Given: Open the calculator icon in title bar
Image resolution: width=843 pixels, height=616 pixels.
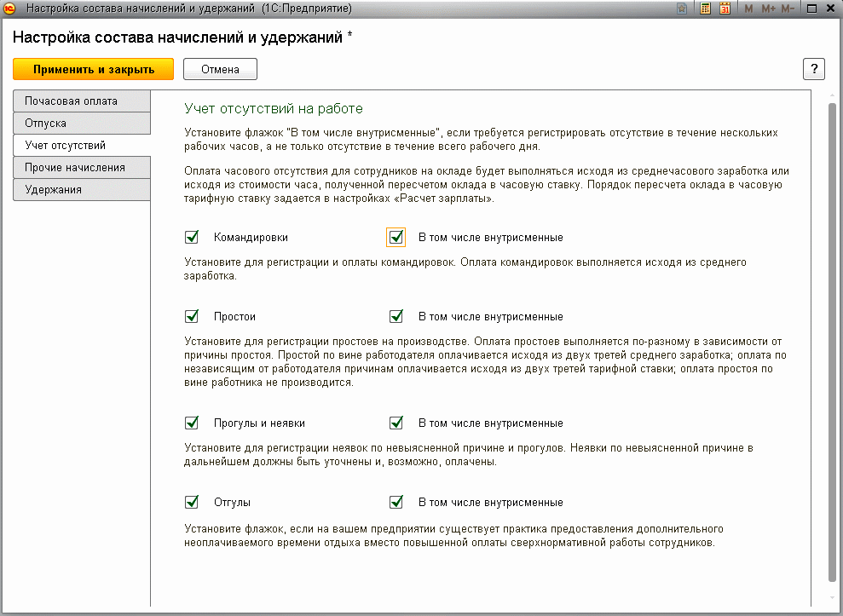Looking at the screenshot, I should click(x=706, y=9).
